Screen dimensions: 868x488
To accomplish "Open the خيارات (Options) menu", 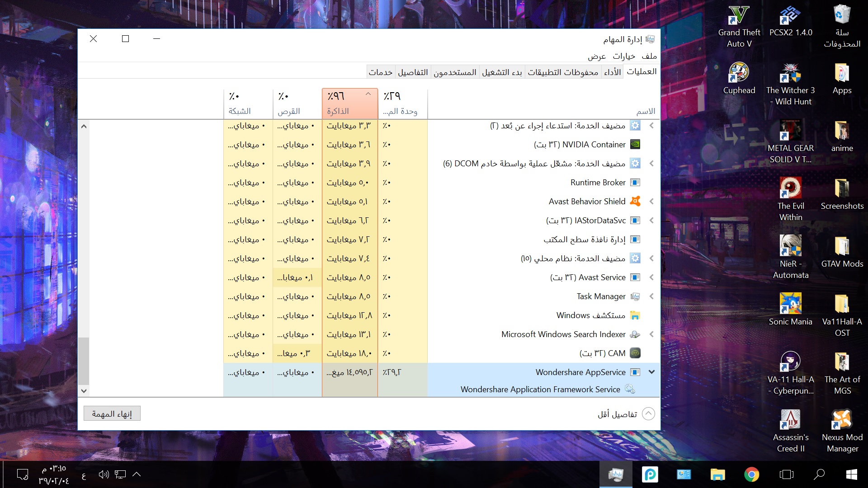I will (x=624, y=56).
